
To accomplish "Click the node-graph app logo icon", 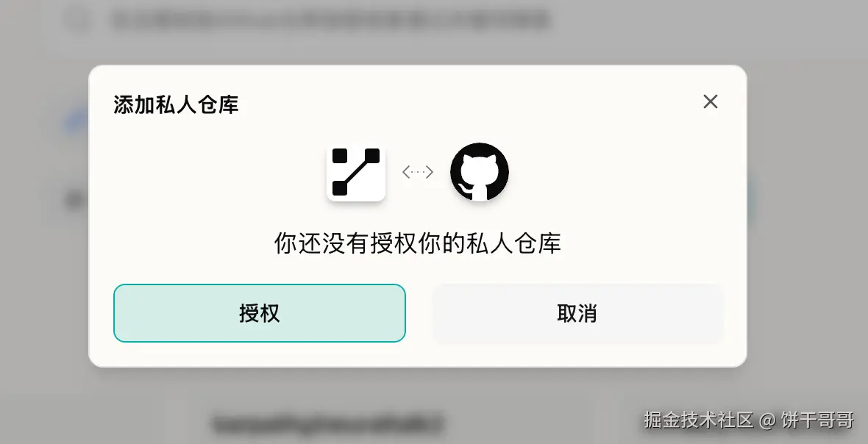I will pos(356,172).
